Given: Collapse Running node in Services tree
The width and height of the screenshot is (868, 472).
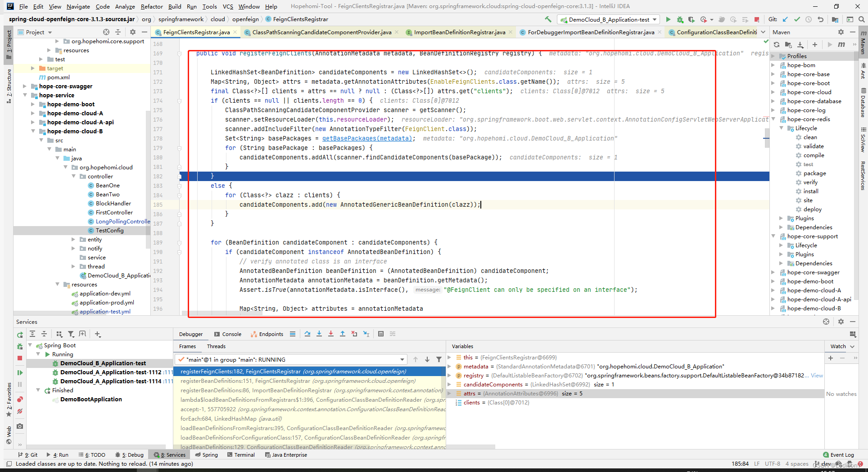Looking at the screenshot, I should pos(38,354).
